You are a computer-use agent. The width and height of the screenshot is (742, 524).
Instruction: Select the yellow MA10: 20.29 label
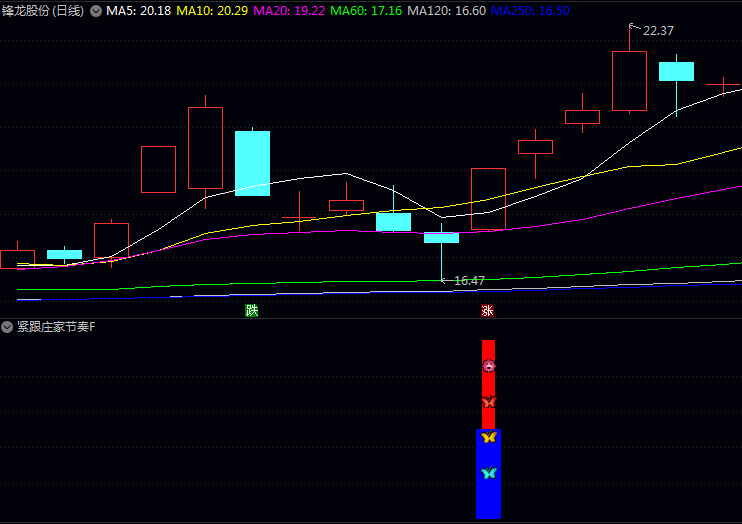click(213, 11)
